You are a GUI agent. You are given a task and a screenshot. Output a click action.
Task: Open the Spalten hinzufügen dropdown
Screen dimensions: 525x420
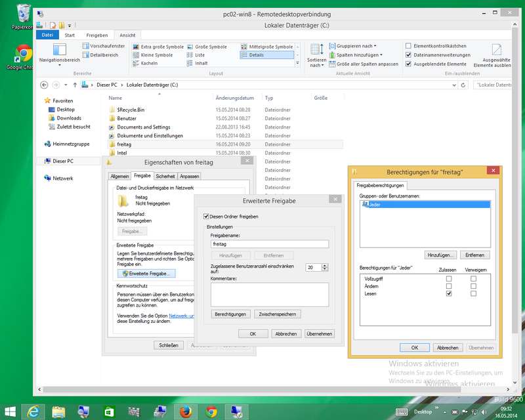pos(357,55)
